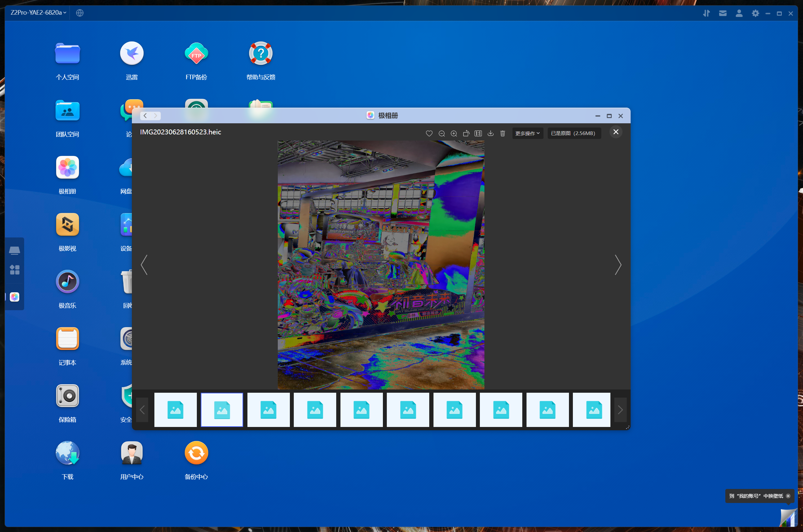Download the current HEIC image
Screen dimensions: 803x532
point(490,133)
